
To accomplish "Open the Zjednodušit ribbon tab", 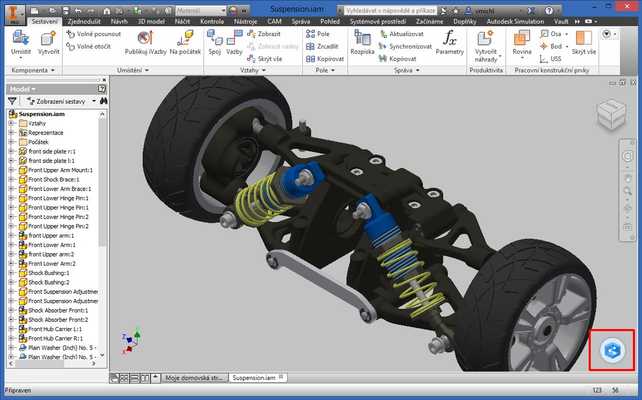I will (x=85, y=21).
